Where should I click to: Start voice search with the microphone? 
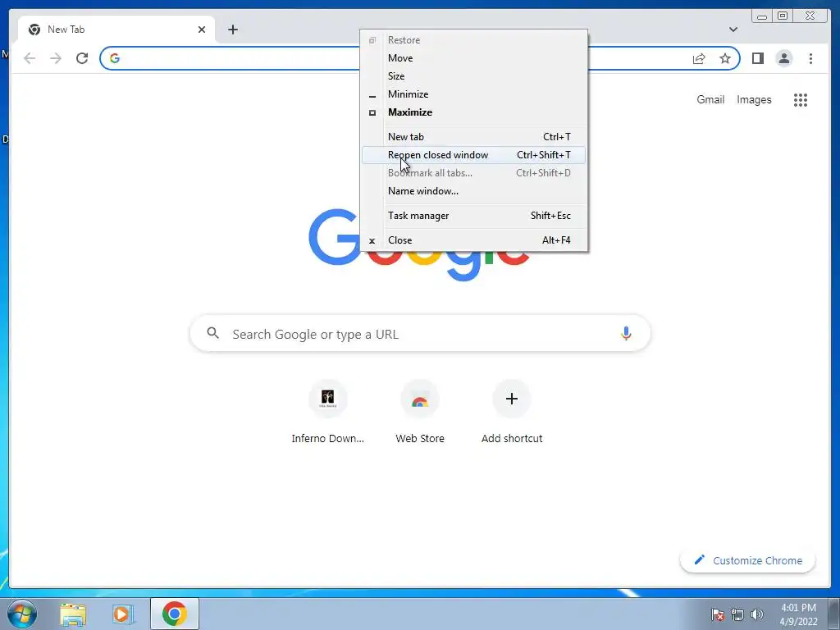click(626, 333)
